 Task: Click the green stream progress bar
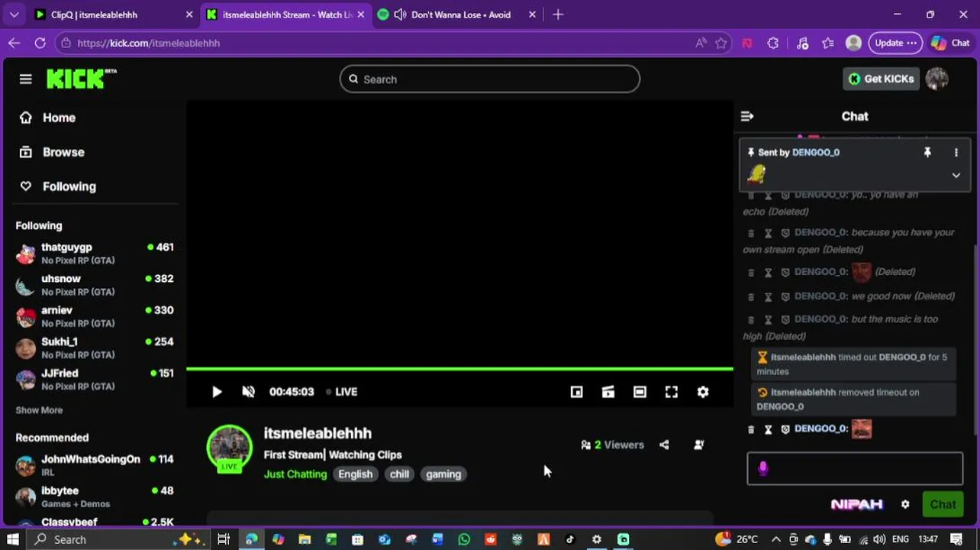coord(459,369)
